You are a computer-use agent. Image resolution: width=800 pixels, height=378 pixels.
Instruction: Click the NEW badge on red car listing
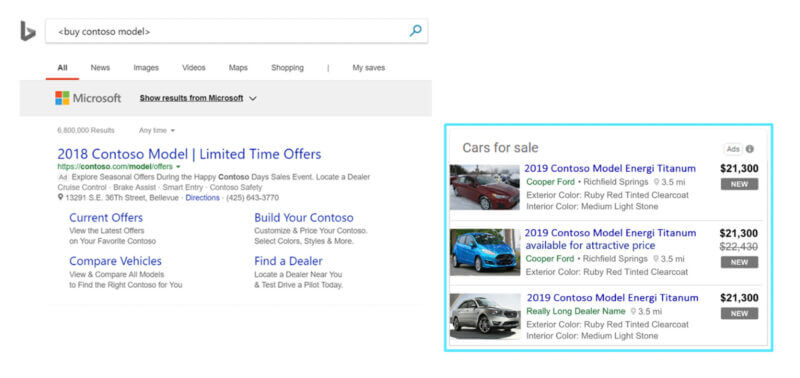[x=739, y=184]
